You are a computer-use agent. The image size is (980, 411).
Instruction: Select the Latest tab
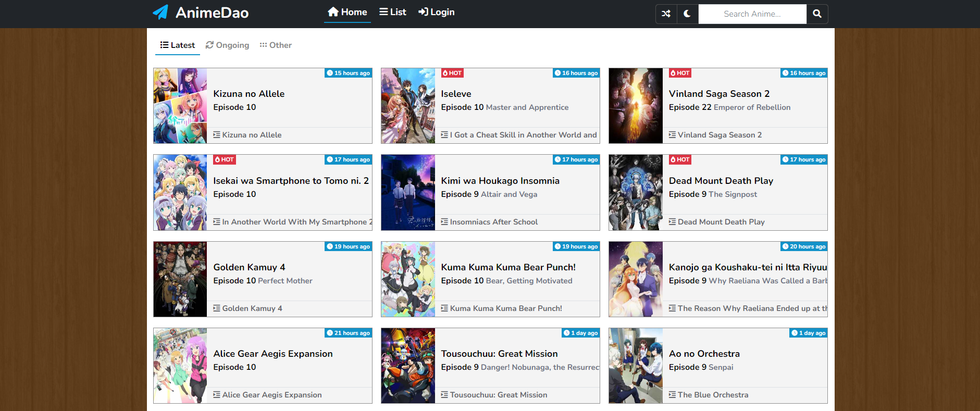pos(178,45)
